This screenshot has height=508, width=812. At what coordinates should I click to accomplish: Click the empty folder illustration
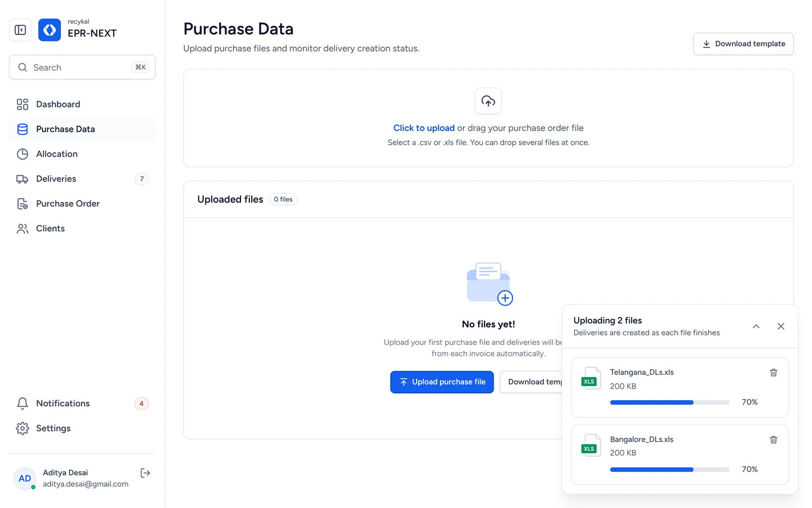pyautogui.click(x=489, y=284)
